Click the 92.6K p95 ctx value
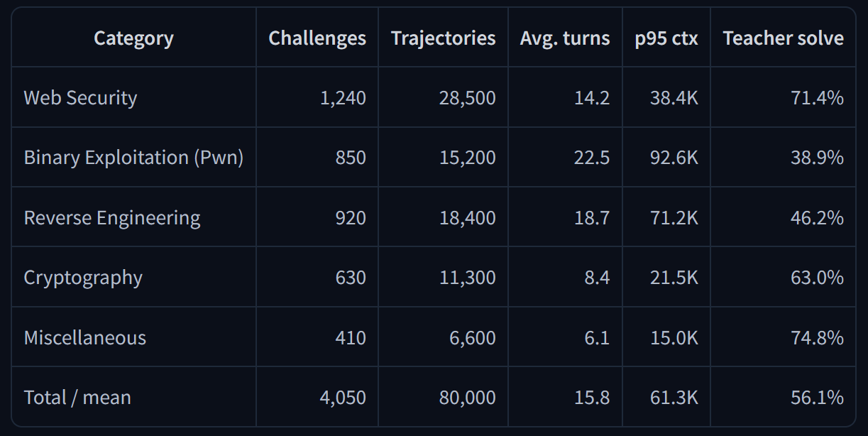The height and width of the screenshot is (436, 868). [x=674, y=158]
